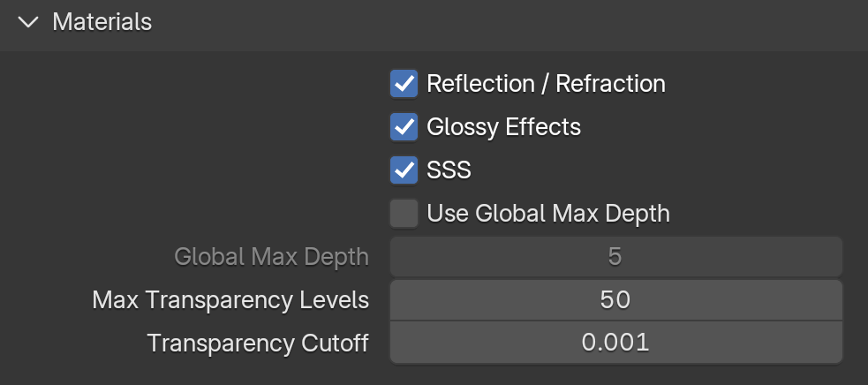Collapse the Materials panel chevron
The height and width of the screenshot is (385, 868).
pos(27,23)
